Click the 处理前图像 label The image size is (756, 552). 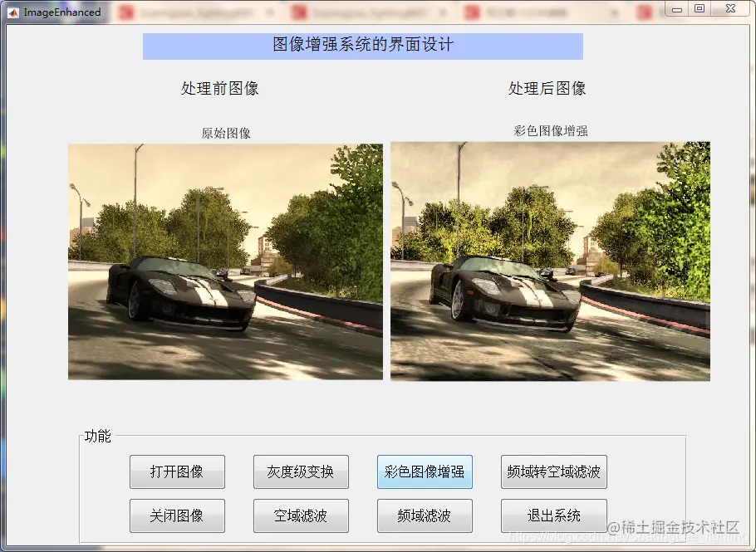[x=220, y=88]
